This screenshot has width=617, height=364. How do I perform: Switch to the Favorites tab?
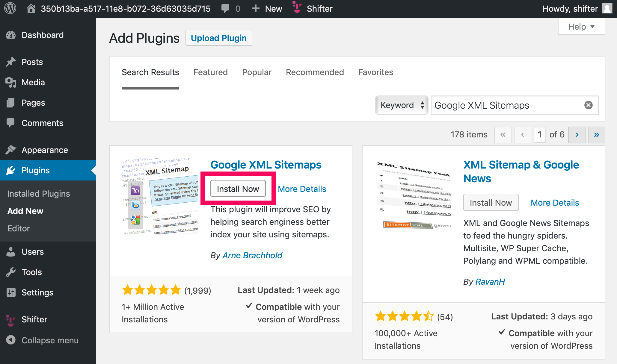pos(376,72)
